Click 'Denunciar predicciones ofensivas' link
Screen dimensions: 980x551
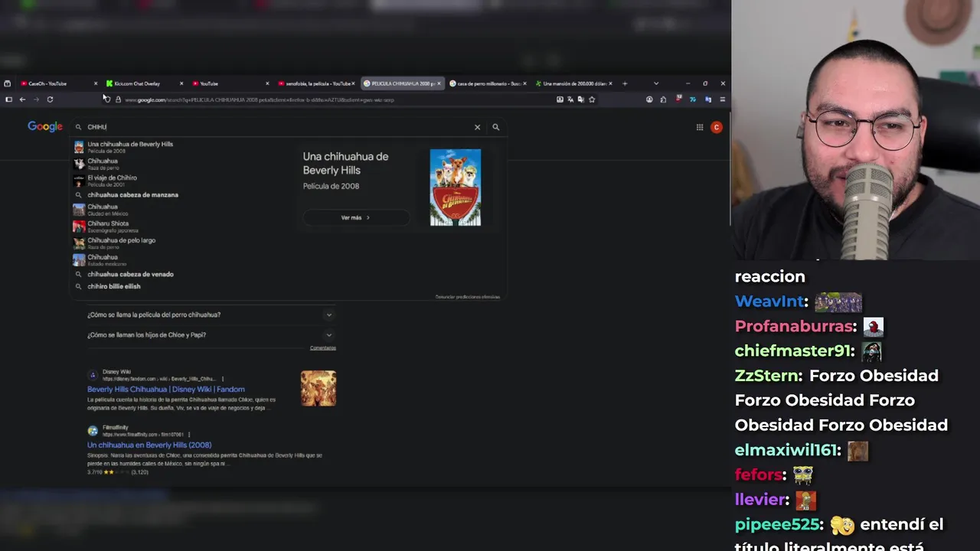468,297
